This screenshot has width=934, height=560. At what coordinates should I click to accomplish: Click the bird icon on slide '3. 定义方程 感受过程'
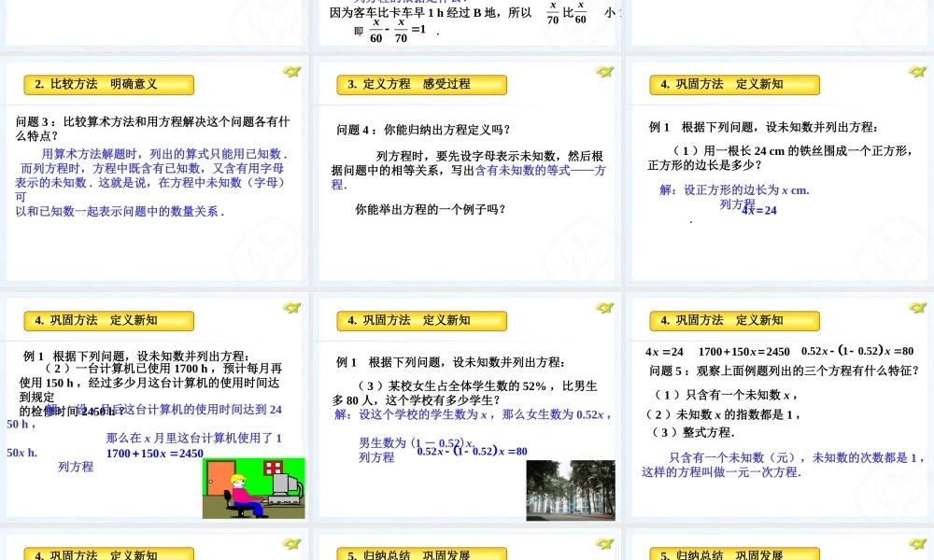pos(604,72)
